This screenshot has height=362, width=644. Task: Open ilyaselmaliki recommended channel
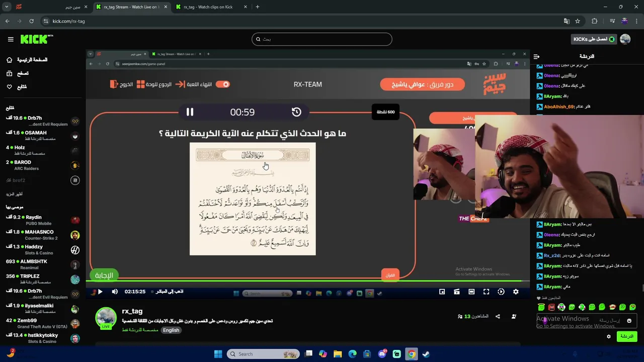[42, 309]
